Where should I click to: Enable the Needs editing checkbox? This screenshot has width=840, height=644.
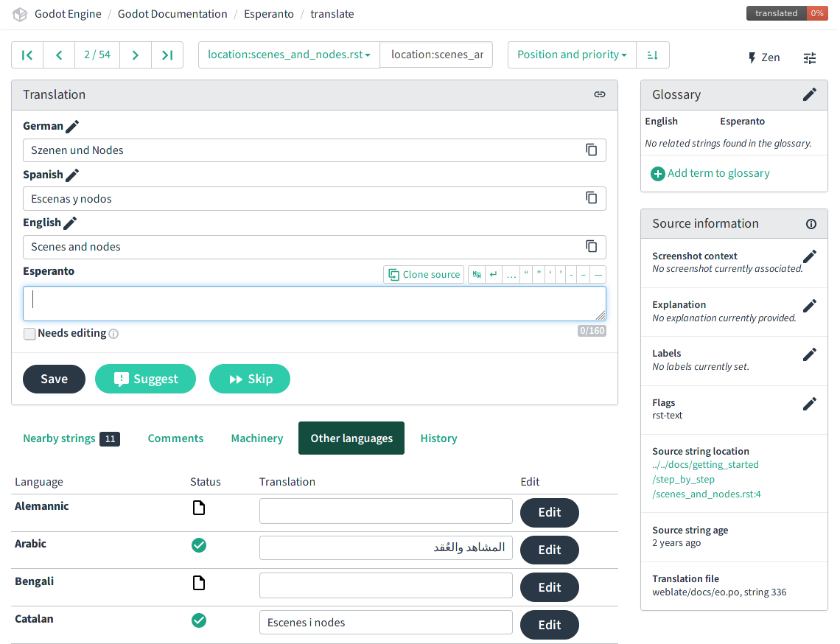pyautogui.click(x=29, y=334)
